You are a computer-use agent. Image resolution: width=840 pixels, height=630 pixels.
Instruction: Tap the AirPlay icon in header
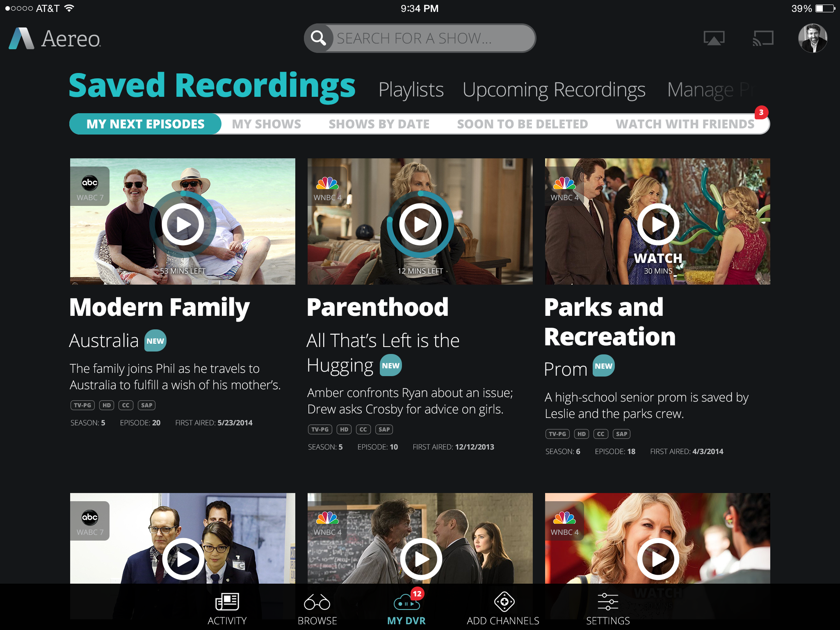(714, 38)
